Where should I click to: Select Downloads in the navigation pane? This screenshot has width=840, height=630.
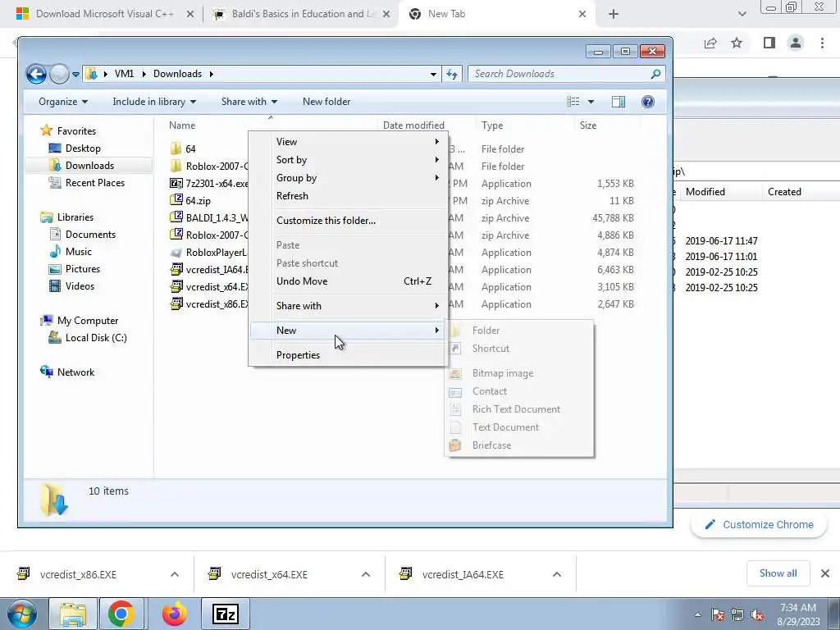[x=89, y=166]
